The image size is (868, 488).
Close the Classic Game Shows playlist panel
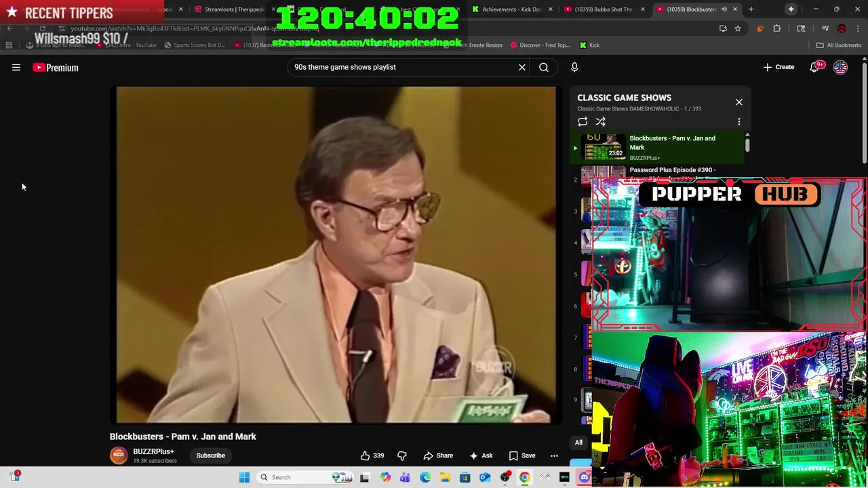739,102
